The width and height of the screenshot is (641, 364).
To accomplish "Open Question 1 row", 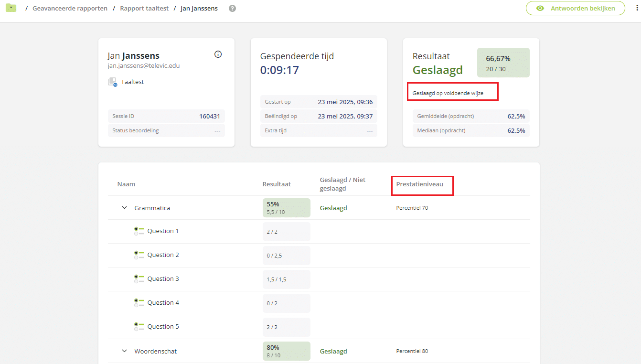I will (x=319, y=231).
